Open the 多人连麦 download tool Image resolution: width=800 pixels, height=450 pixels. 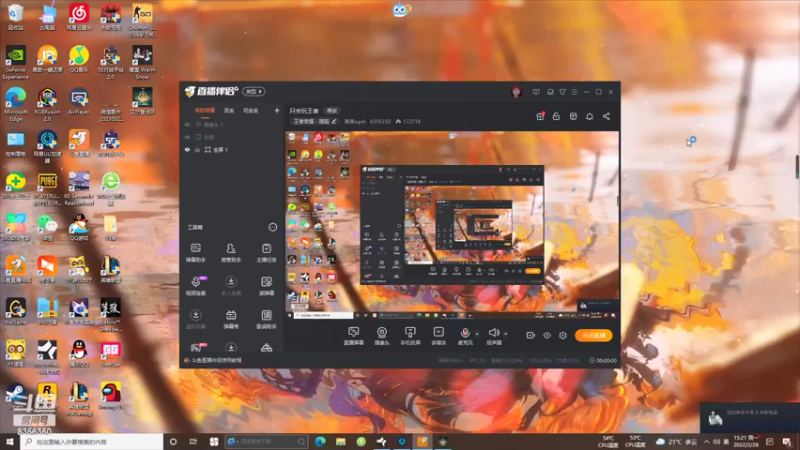click(231, 286)
